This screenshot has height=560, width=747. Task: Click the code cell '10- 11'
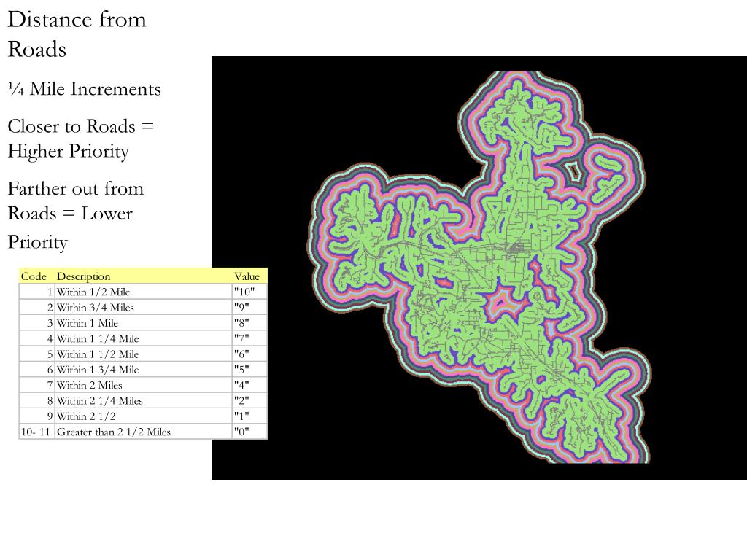[36, 432]
